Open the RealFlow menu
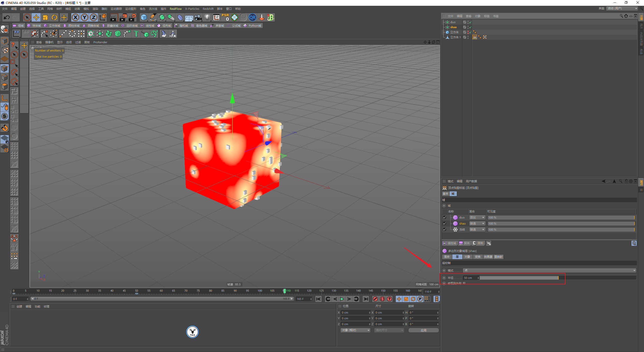This screenshot has height=352, width=644. pos(176,9)
